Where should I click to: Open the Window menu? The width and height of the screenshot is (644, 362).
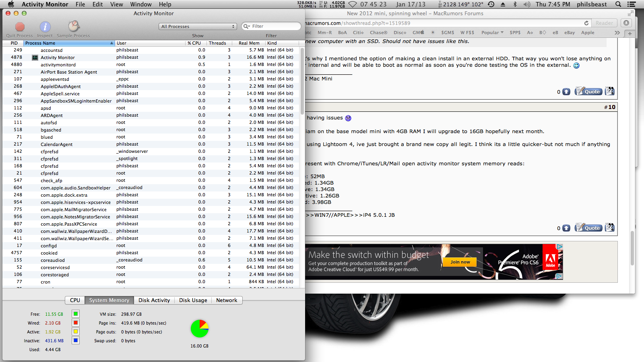tap(141, 4)
